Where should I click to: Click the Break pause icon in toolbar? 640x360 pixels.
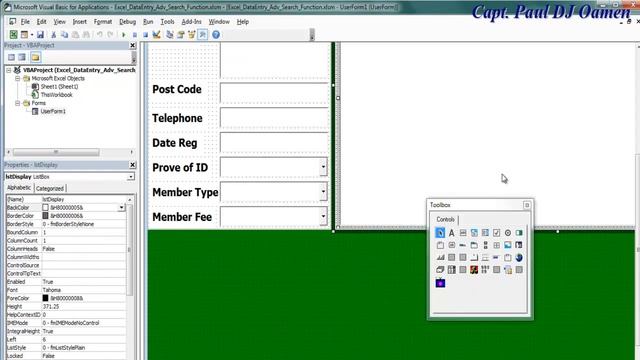click(134, 35)
